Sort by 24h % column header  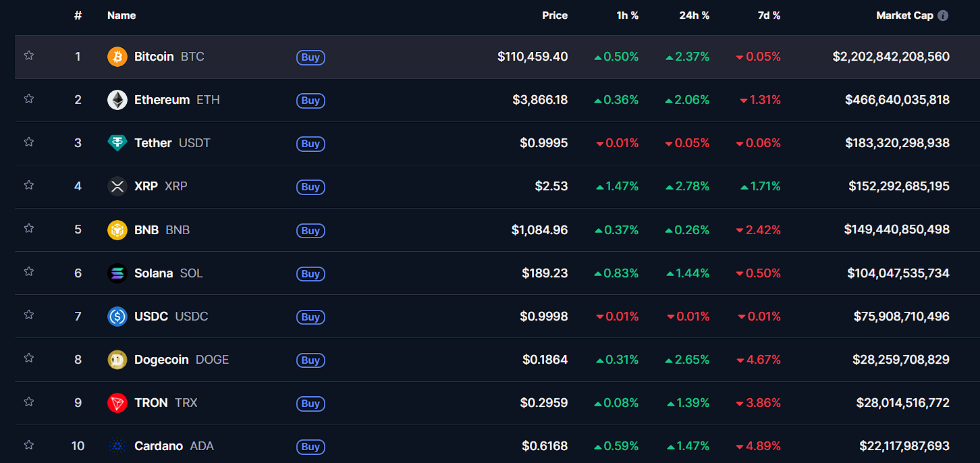point(694,16)
